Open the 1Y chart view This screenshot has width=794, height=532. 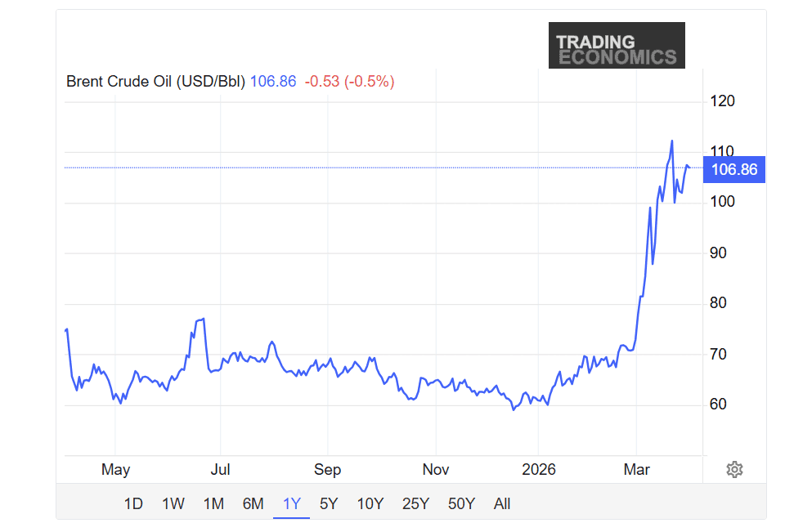[x=291, y=504]
